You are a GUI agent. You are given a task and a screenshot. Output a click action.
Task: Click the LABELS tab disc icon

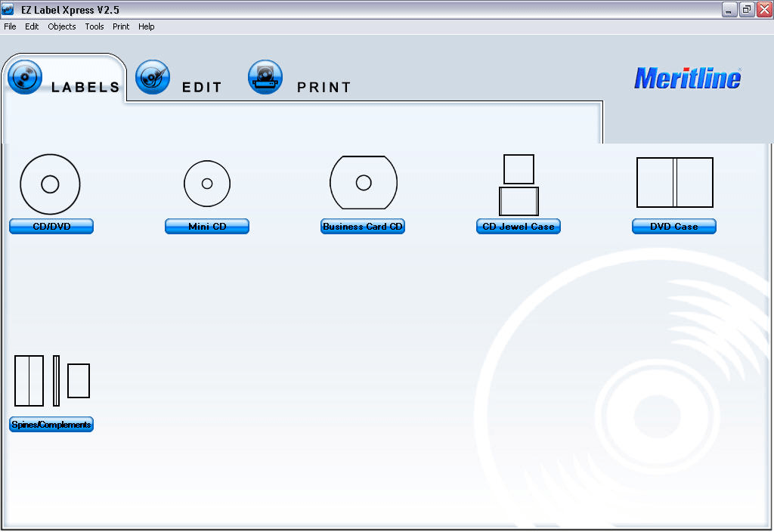click(24, 76)
